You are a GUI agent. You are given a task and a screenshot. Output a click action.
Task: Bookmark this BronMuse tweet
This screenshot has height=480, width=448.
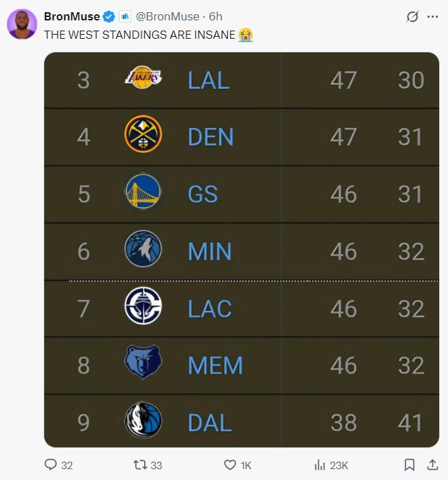click(409, 464)
